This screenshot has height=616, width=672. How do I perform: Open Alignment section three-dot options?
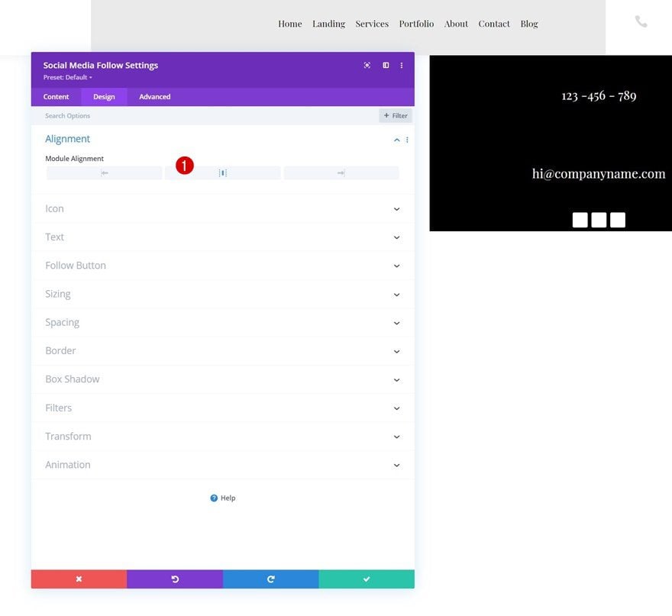(407, 140)
